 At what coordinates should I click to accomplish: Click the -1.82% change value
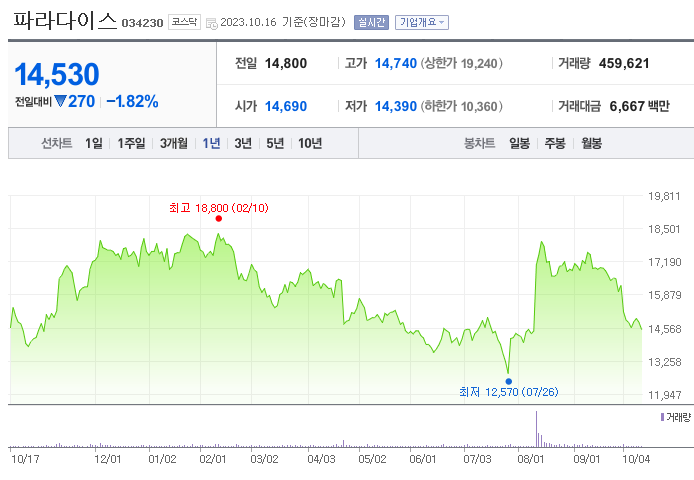click(x=132, y=101)
